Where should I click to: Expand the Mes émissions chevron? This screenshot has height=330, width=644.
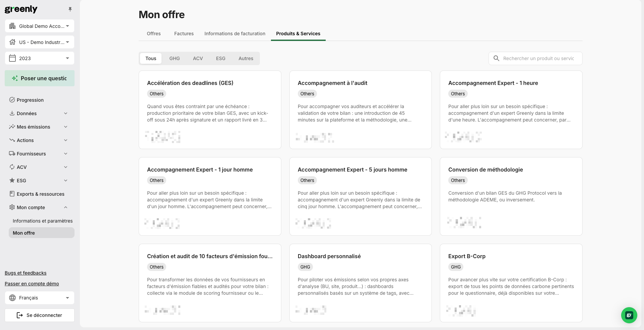coord(66,127)
